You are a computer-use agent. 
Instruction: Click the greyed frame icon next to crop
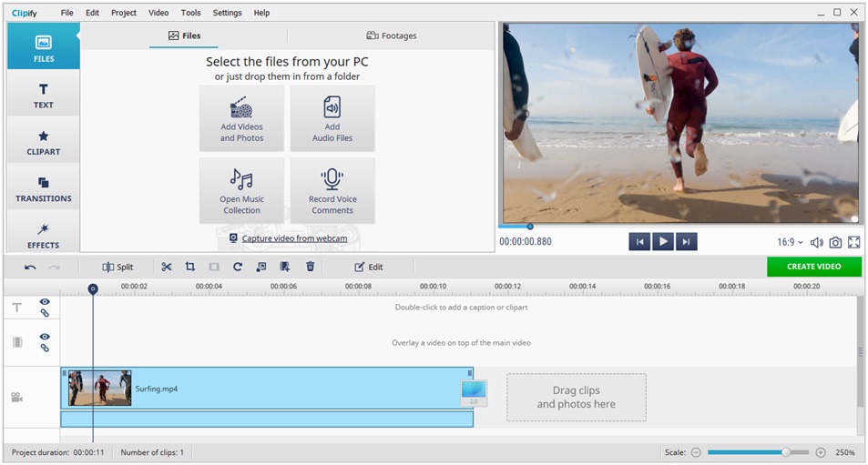214,267
